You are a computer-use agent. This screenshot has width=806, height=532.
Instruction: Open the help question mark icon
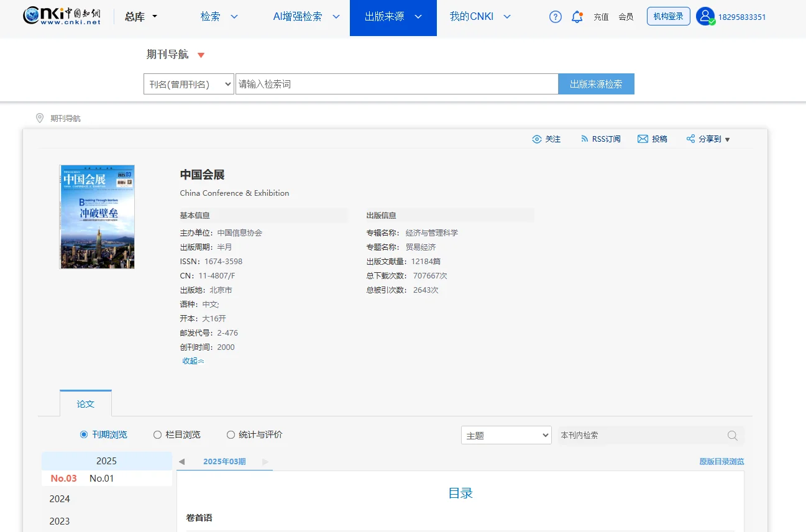coord(555,17)
